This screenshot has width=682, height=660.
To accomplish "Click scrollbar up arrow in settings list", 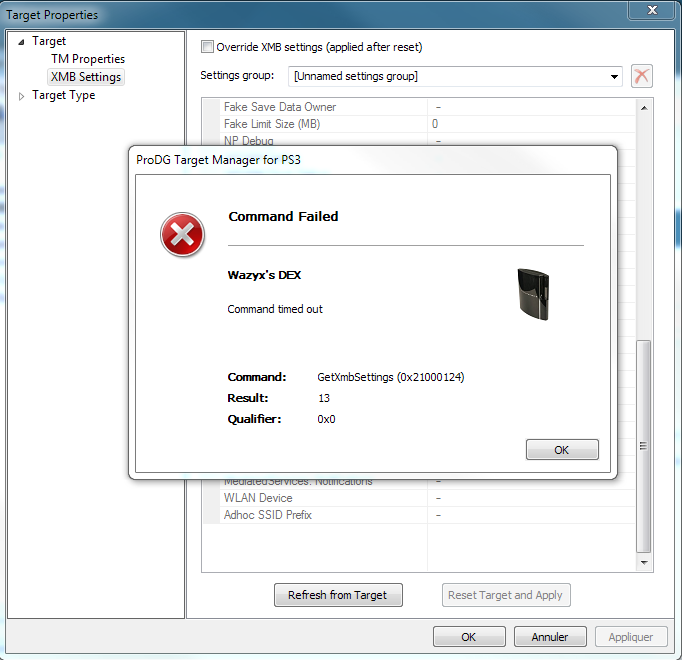I will tap(644, 107).
